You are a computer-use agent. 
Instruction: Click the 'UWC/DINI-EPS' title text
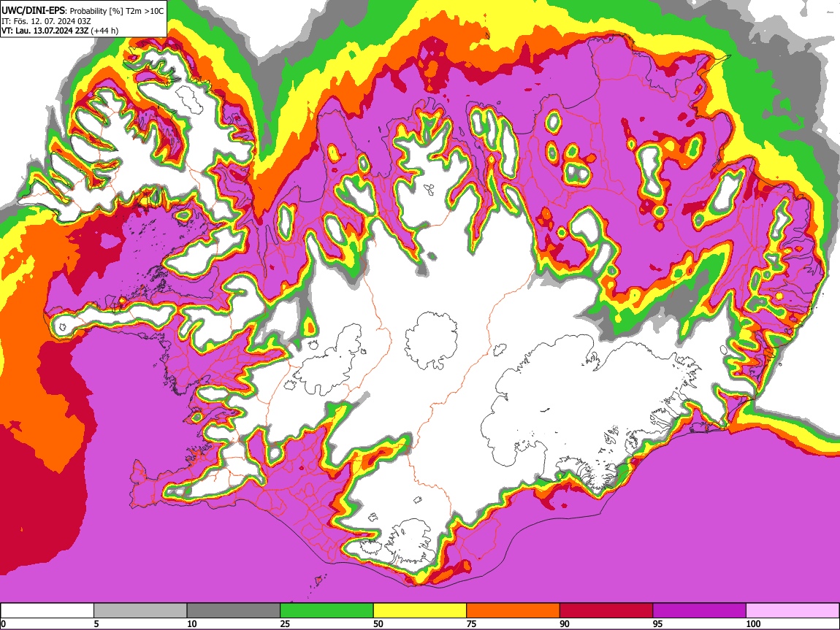point(33,11)
